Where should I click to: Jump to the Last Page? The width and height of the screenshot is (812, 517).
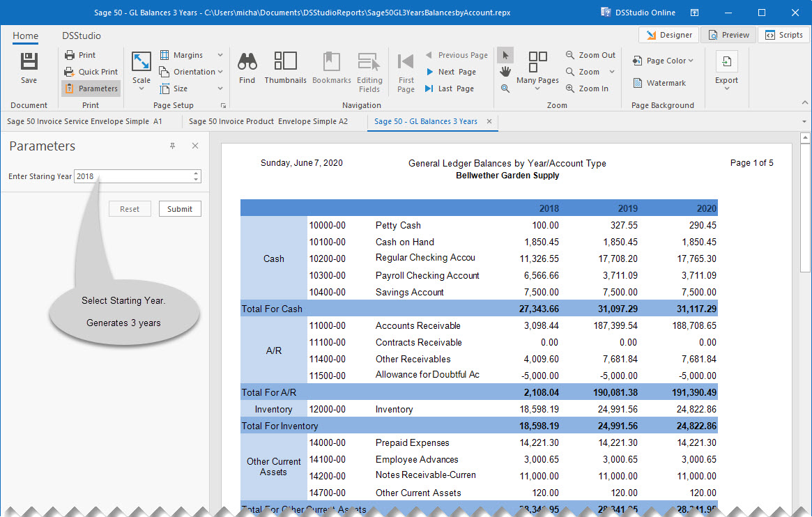click(x=450, y=88)
